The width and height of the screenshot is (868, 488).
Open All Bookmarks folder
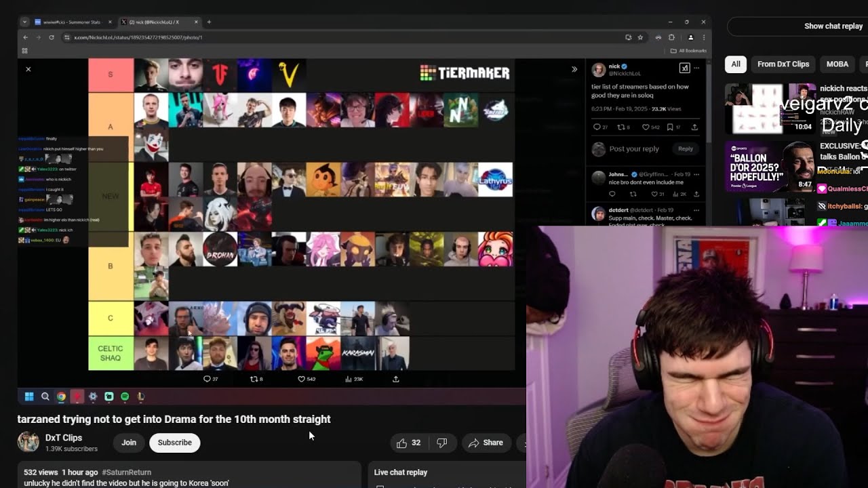[x=688, y=51]
